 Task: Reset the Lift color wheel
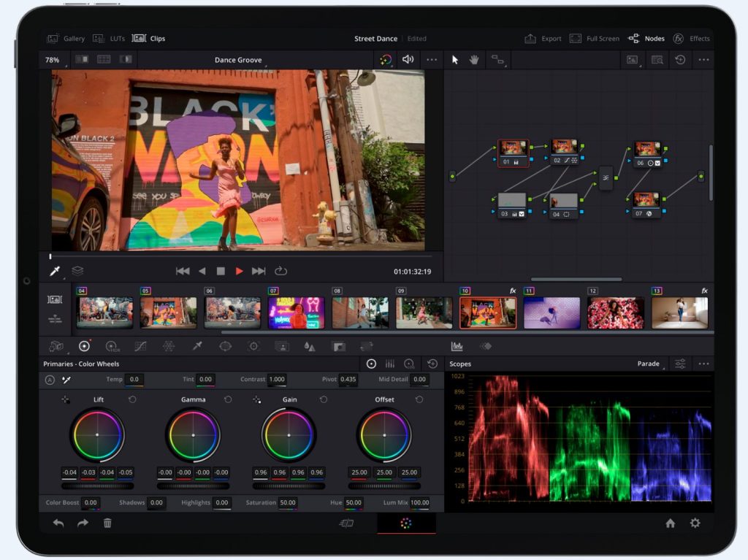[132, 399]
